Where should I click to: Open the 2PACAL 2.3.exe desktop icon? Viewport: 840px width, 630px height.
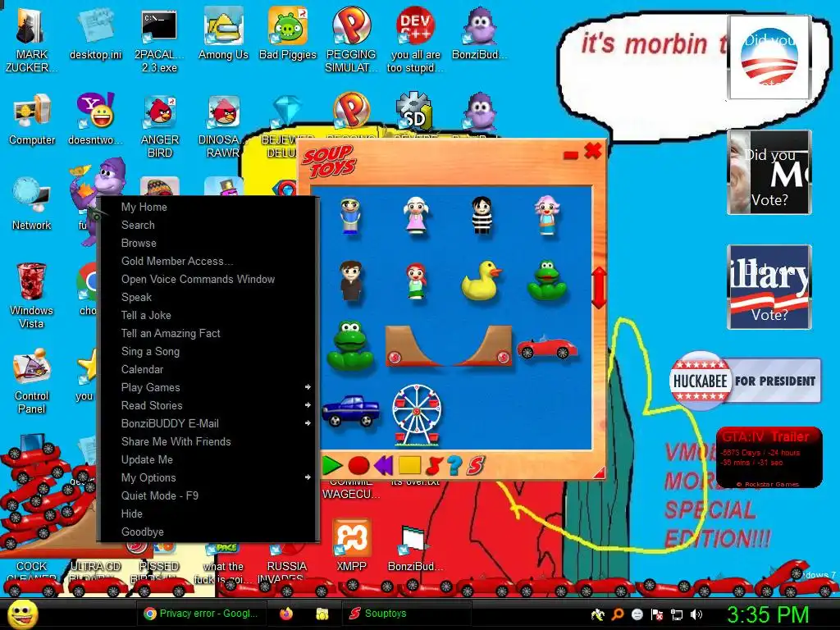[x=159, y=40]
